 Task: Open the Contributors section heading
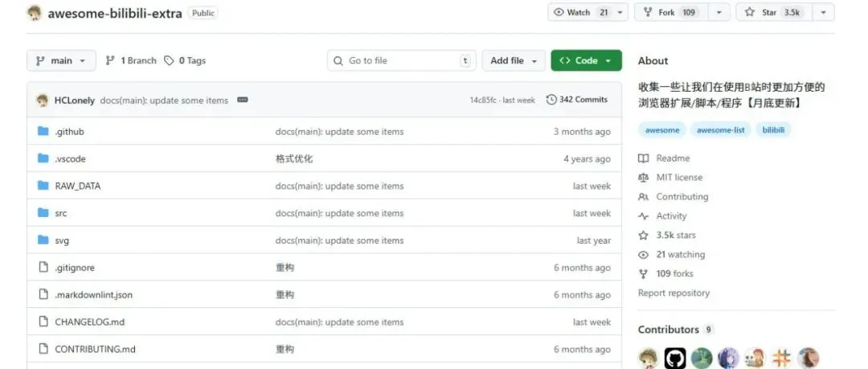(x=668, y=330)
